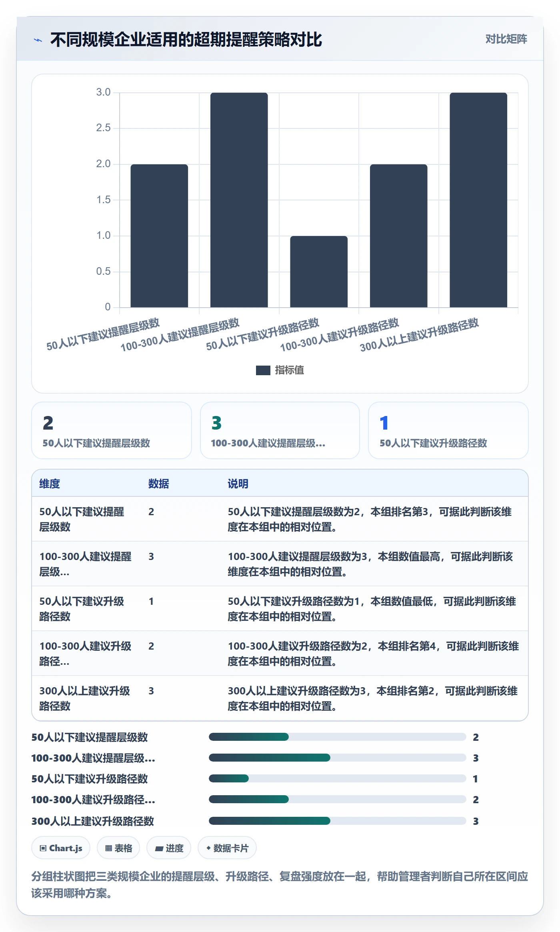Screen dimensions: 560x932
Task: Select table row 100-300人建议升级路径…
Action: coord(280,654)
